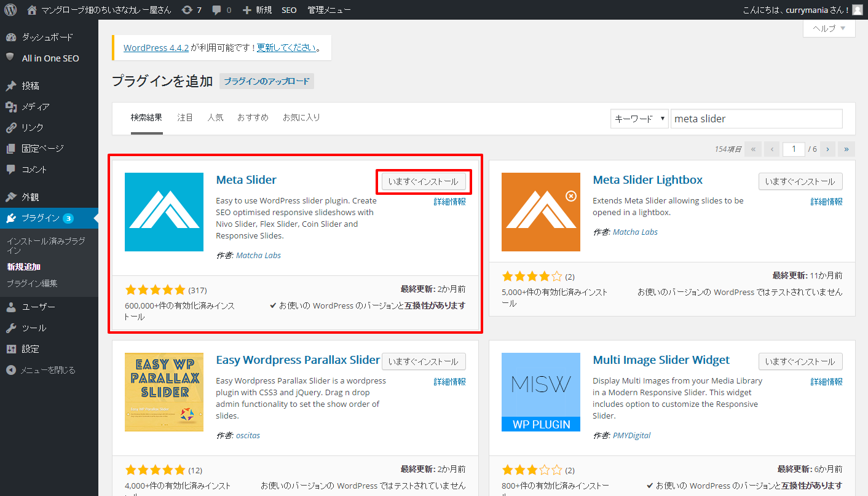Click the user avatar icon at top right
This screenshot has height=496, width=868.
[857, 10]
